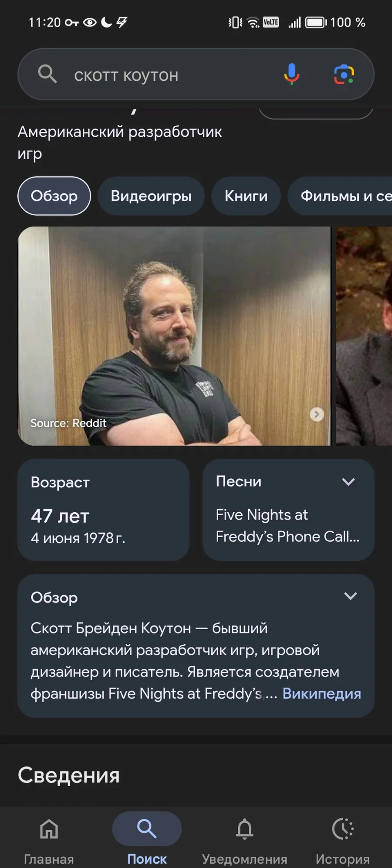Open the Главная home icon

49,828
